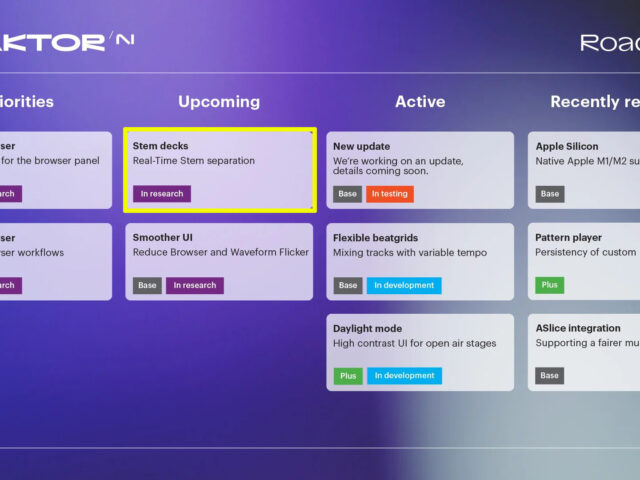640x480 pixels.
Task: Click the 'Persistency of custom' description
Action: coord(586,252)
